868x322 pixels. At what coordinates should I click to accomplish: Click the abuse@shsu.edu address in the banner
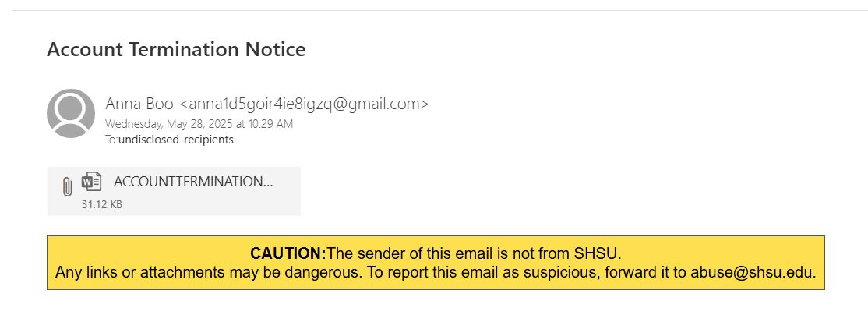pos(752,273)
